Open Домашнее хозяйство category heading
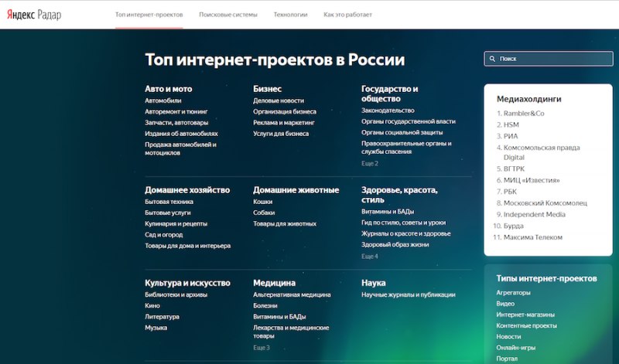 (187, 189)
